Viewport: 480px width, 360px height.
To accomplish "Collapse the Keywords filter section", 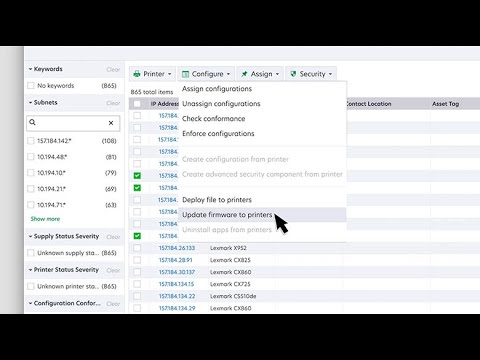I will (x=30, y=69).
